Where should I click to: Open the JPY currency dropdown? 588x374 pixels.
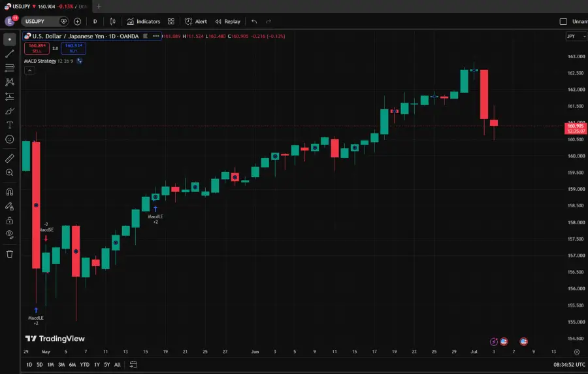[x=576, y=36]
